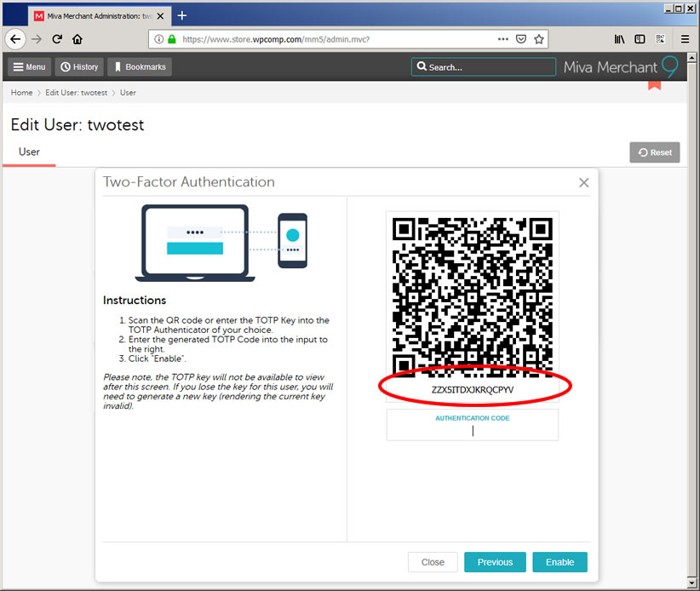This screenshot has height=591, width=700.
Task: Open the Miva Menu button
Action: (x=29, y=67)
